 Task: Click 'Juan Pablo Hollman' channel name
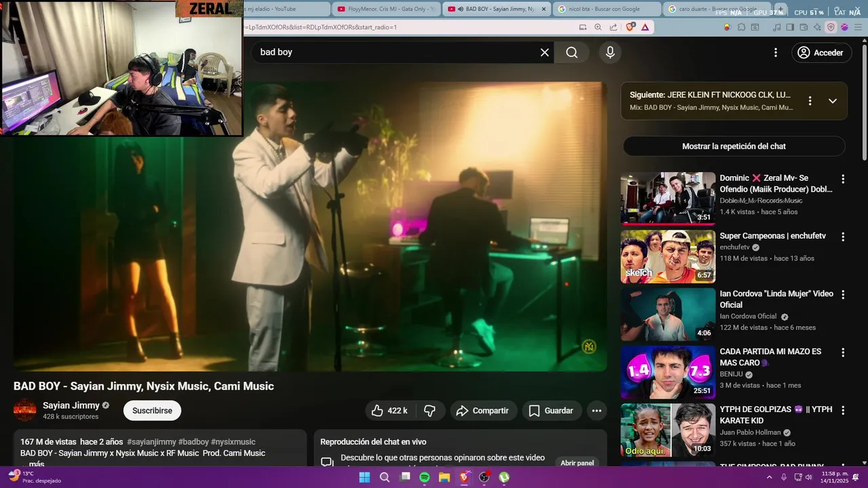click(751, 432)
